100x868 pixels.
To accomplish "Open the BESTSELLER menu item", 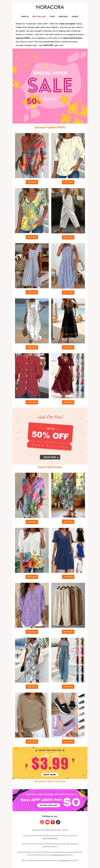I will pyautogui.click(x=39, y=17).
